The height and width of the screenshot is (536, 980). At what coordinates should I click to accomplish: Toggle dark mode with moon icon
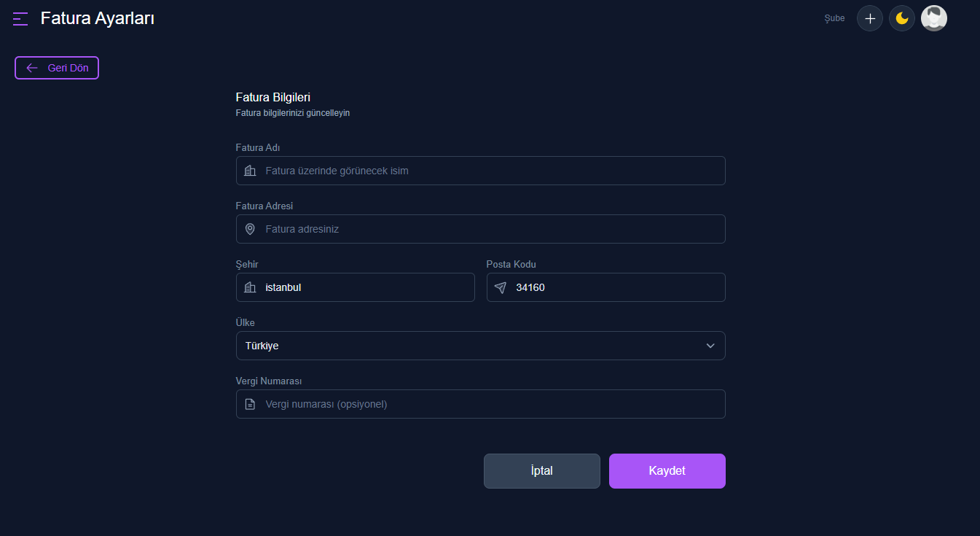point(902,18)
